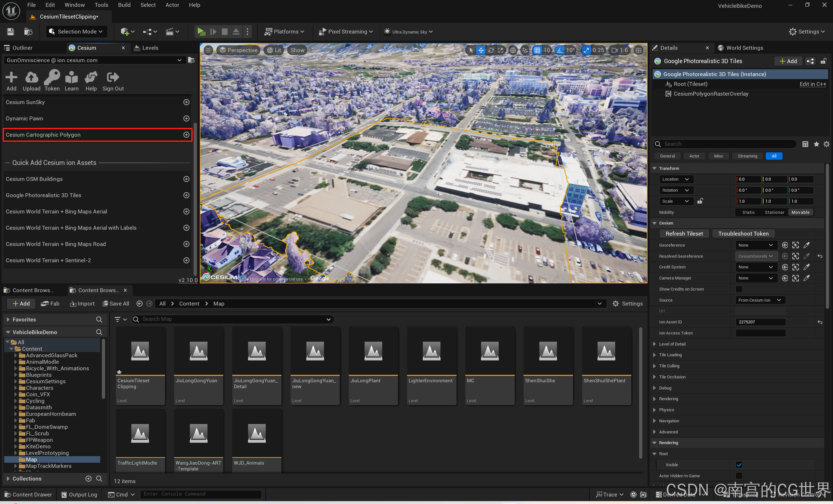Image resolution: width=833 pixels, height=504 pixels.
Task: Open the Content Drawer
Action: (28, 494)
